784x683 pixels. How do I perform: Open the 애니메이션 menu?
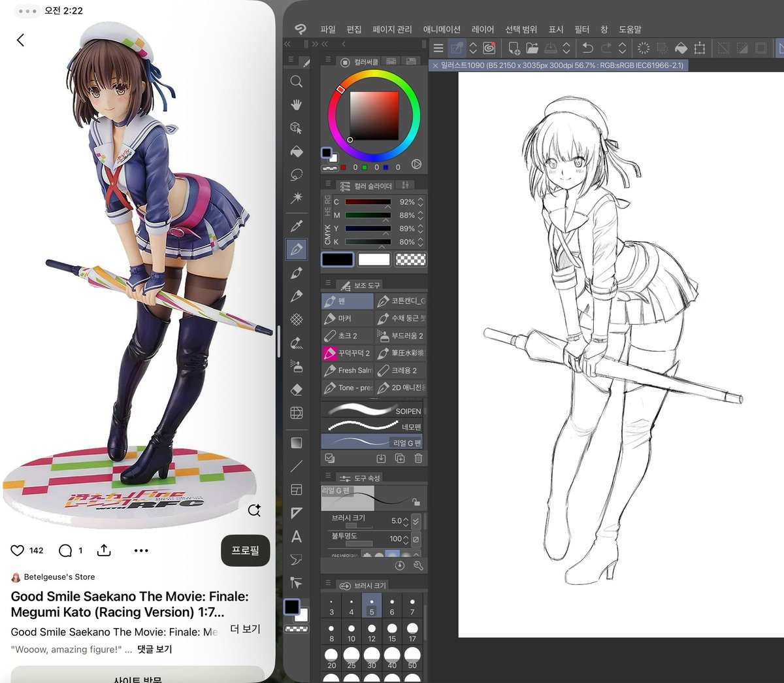coord(442,29)
